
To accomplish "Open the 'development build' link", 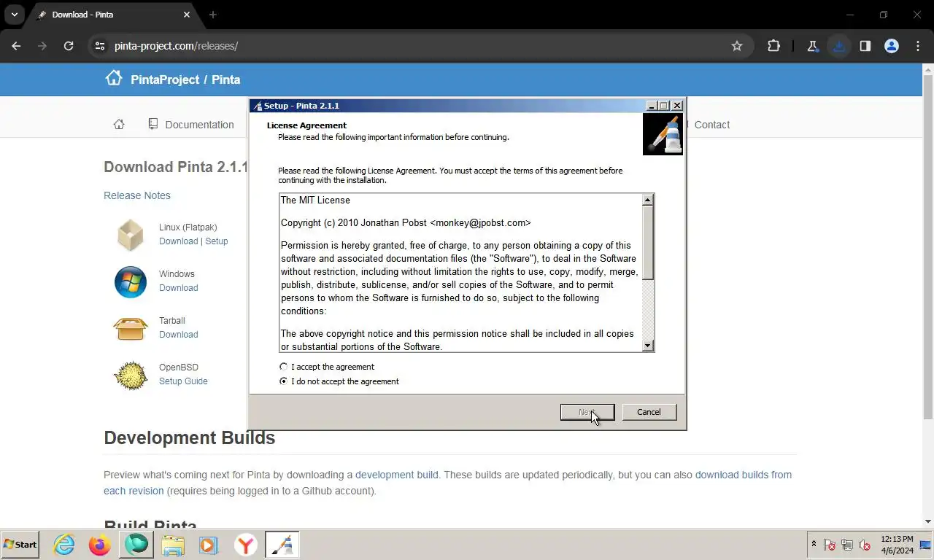I will point(397,475).
